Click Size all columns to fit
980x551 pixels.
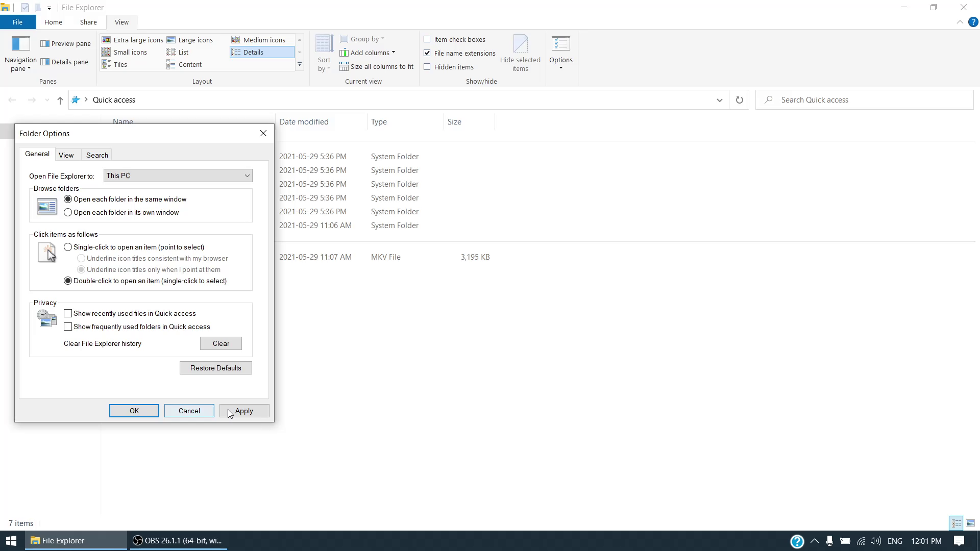click(x=377, y=67)
